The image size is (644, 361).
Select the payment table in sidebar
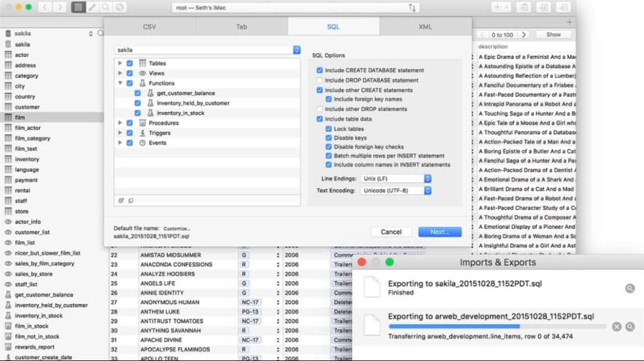26,180
